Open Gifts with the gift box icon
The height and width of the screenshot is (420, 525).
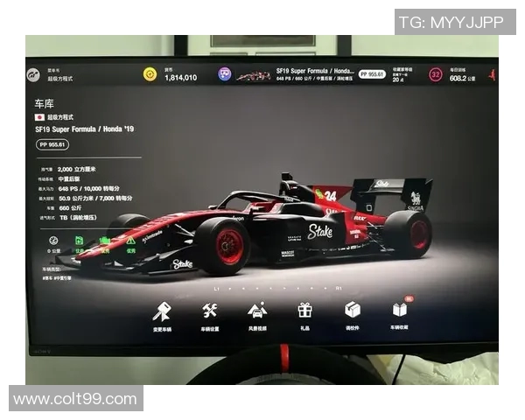304,315
